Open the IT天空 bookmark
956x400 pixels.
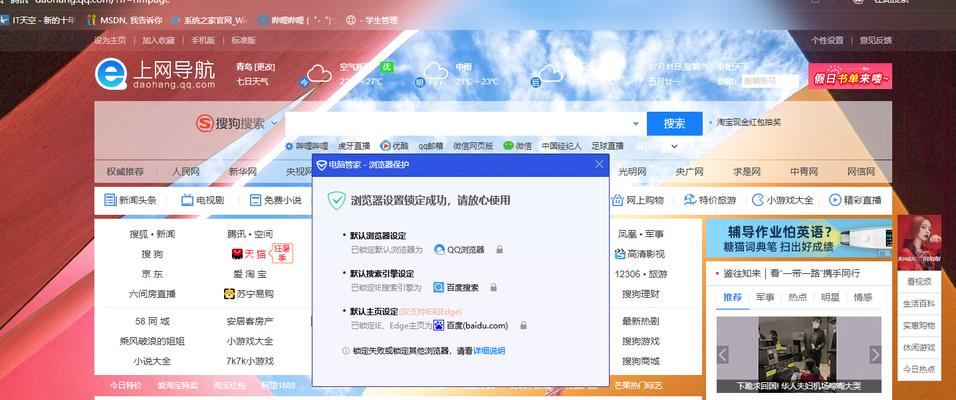tap(38, 20)
